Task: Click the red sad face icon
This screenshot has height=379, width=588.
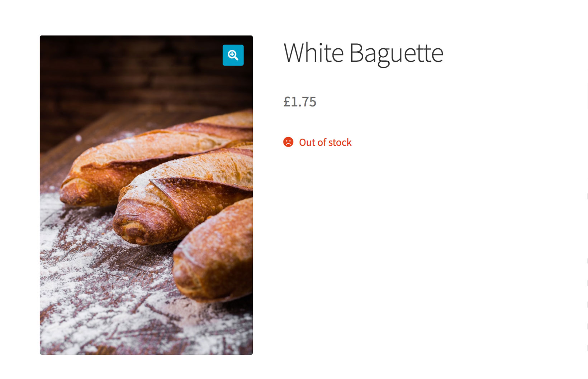Action: 288,142
